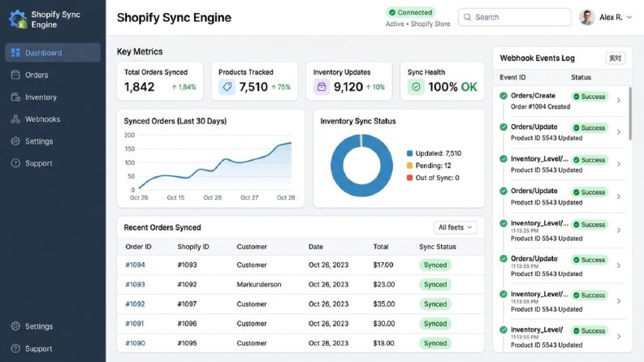
Task: Click the upper Settings gear icon
Action: [15, 141]
